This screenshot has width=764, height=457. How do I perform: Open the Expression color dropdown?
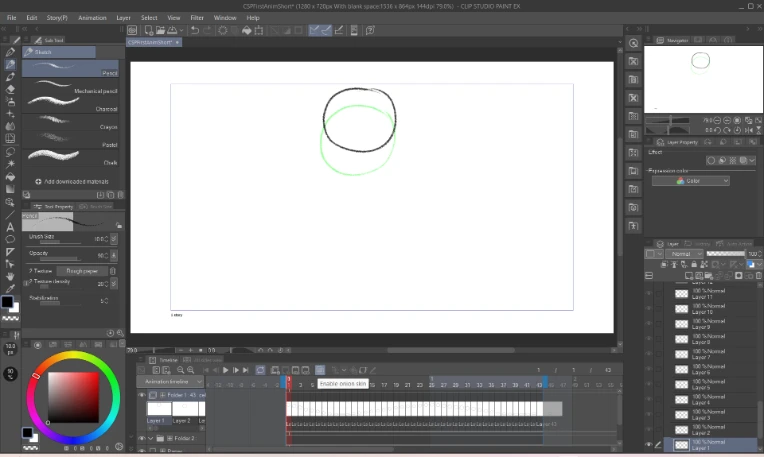click(x=690, y=181)
